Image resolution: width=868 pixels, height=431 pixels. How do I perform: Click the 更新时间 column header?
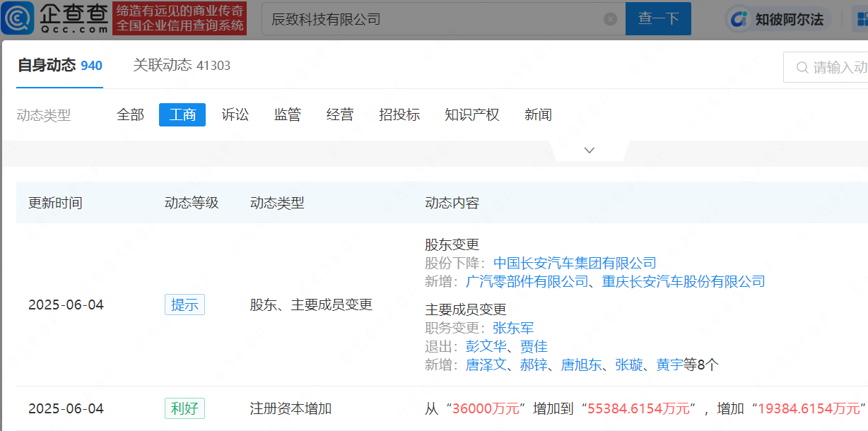(x=55, y=203)
